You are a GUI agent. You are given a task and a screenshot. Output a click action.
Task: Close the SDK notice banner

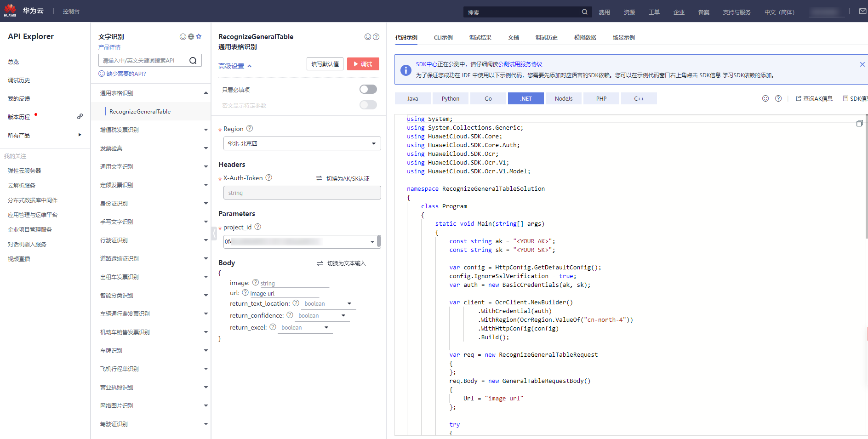(862, 64)
